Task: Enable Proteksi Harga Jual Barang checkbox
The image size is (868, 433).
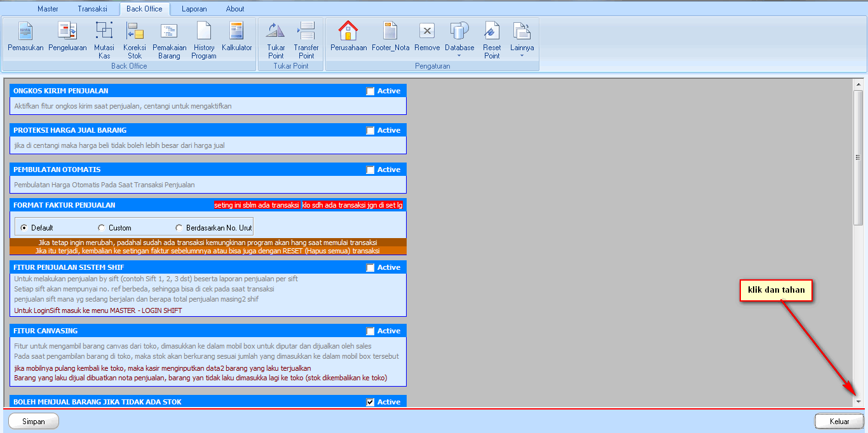Action: point(370,131)
